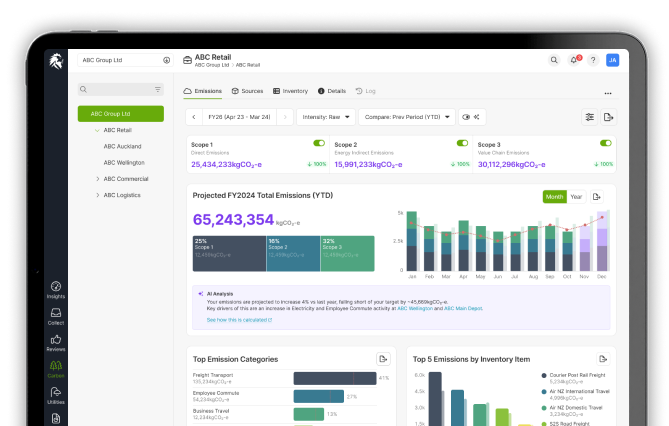669x426 pixels.
Task: Open the FY26 (Apr 23 - Mar 24) period picker
Action: pyautogui.click(x=239, y=117)
